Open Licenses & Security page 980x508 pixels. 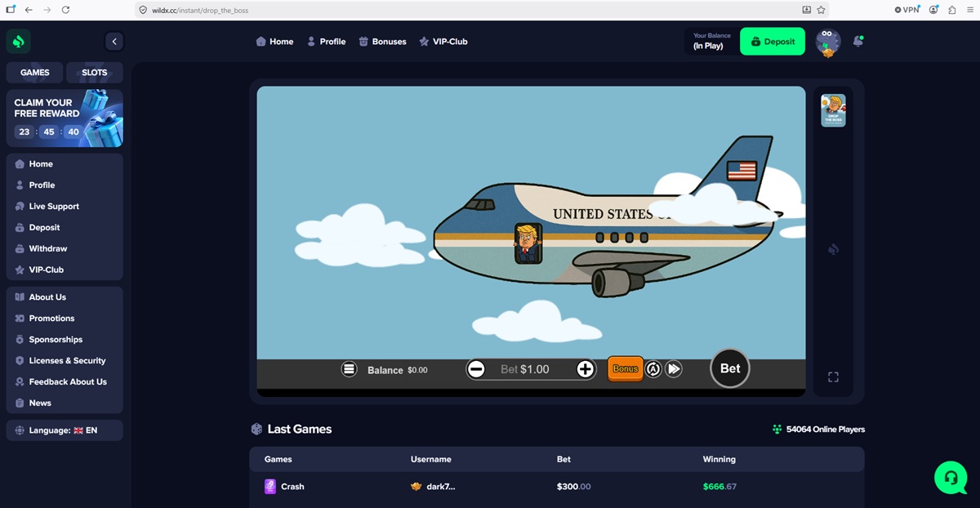coord(65,361)
